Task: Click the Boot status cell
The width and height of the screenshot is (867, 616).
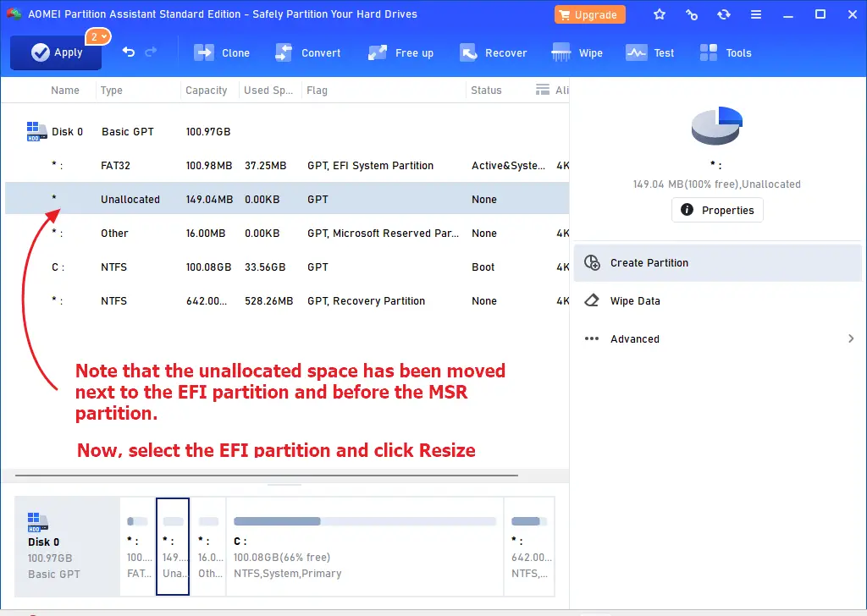Action: click(x=483, y=267)
